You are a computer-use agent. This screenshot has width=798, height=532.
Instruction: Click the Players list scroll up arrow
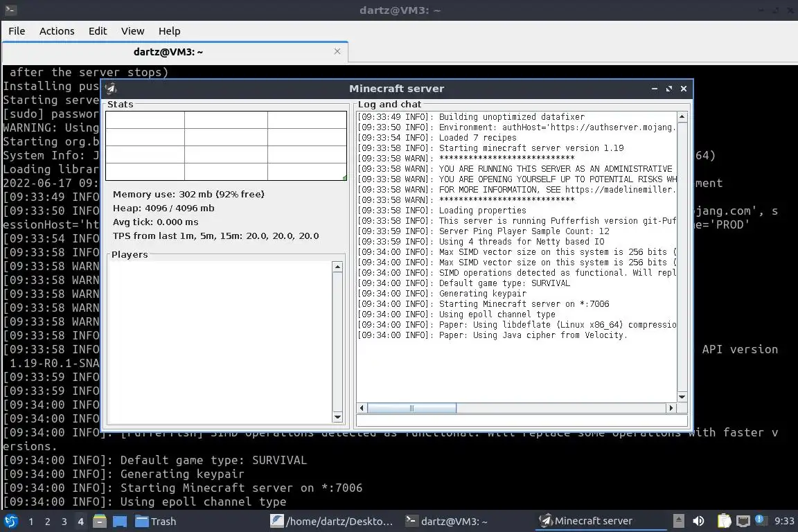(337, 267)
